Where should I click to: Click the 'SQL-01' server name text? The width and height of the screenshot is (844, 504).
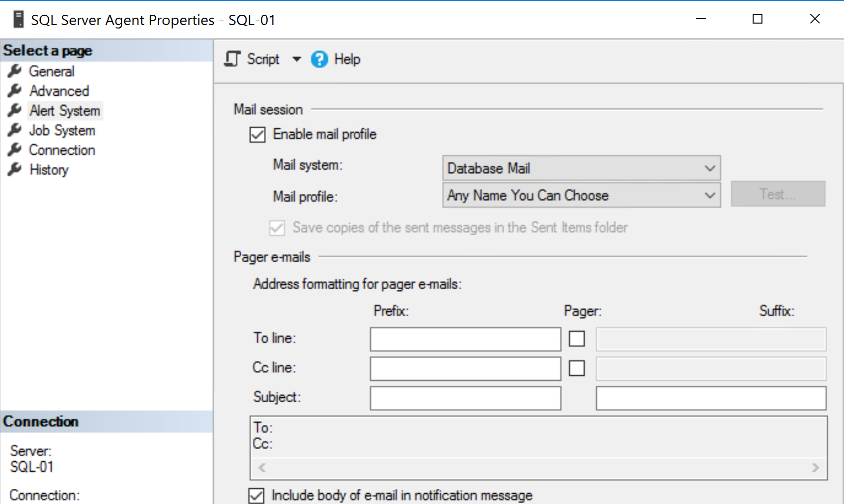click(32, 467)
